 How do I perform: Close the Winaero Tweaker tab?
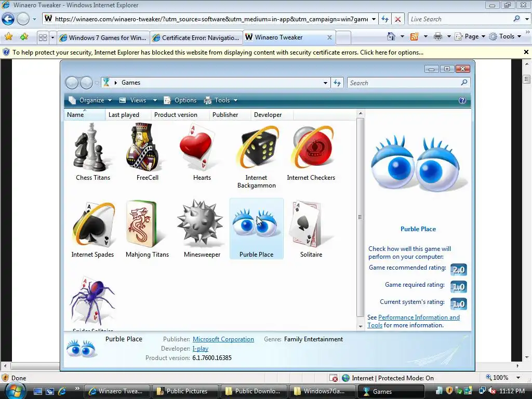click(x=329, y=37)
